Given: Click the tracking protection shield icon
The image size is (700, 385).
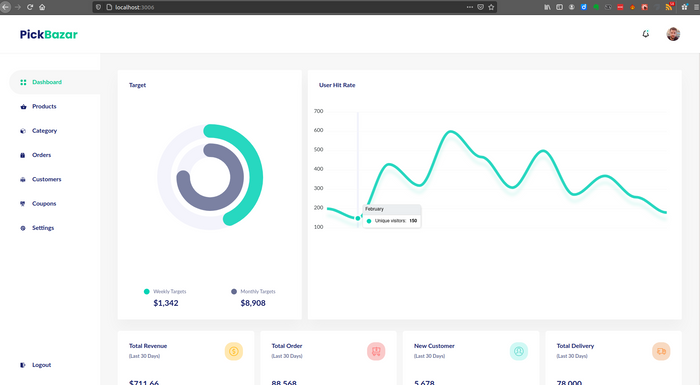Looking at the screenshot, I should tap(99, 7).
